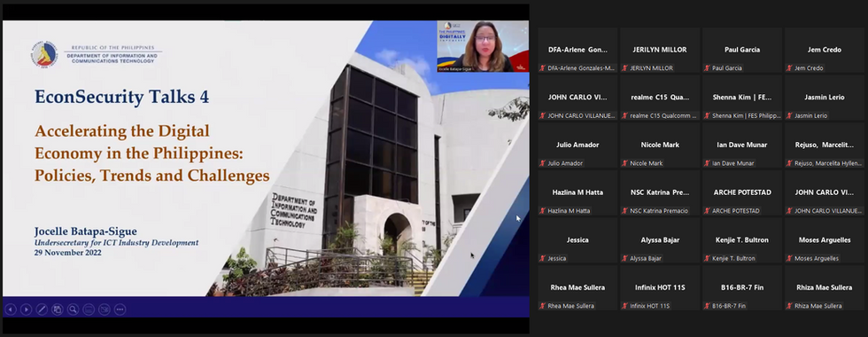Select the Nicole Mark participant tile
868x337 pixels.
pos(660,145)
